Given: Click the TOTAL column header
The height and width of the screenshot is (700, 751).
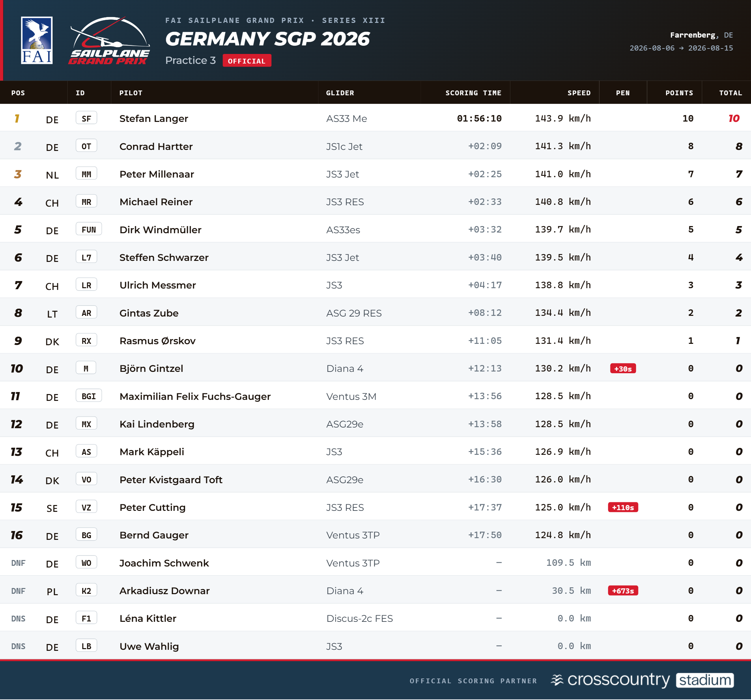Looking at the screenshot, I should 731,93.
